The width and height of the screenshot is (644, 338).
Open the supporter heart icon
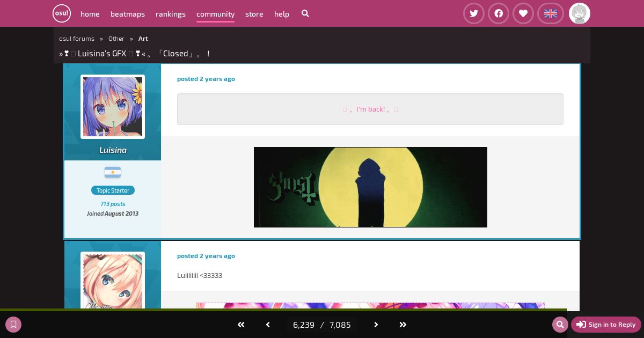[x=523, y=13]
